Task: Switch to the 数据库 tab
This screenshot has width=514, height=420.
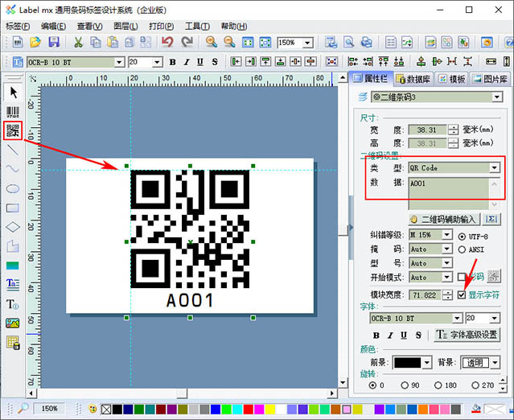Action: coord(413,79)
